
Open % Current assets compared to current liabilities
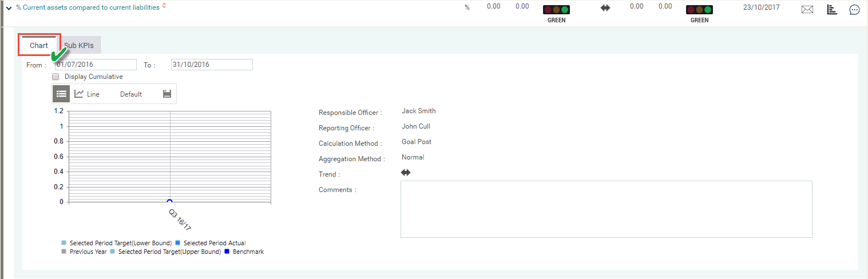point(88,7)
